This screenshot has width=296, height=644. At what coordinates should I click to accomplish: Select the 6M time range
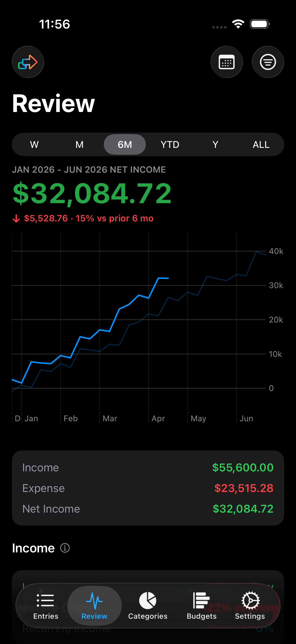[x=125, y=144]
